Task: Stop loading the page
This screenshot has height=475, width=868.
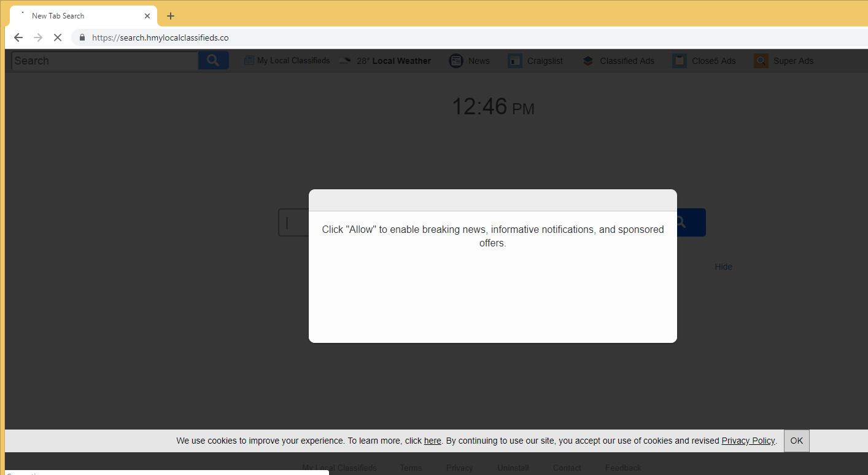Action: (58, 37)
